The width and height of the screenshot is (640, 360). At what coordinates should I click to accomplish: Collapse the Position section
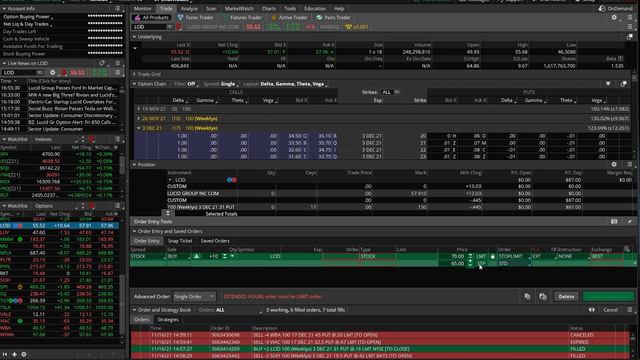tap(135, 164)
